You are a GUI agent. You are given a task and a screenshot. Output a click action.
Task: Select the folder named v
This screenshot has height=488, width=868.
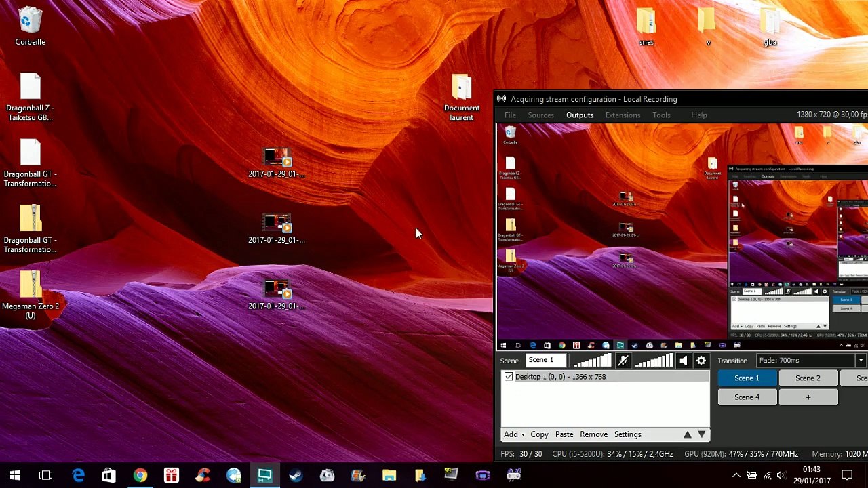pyautogui.click(x=708, y=27)
